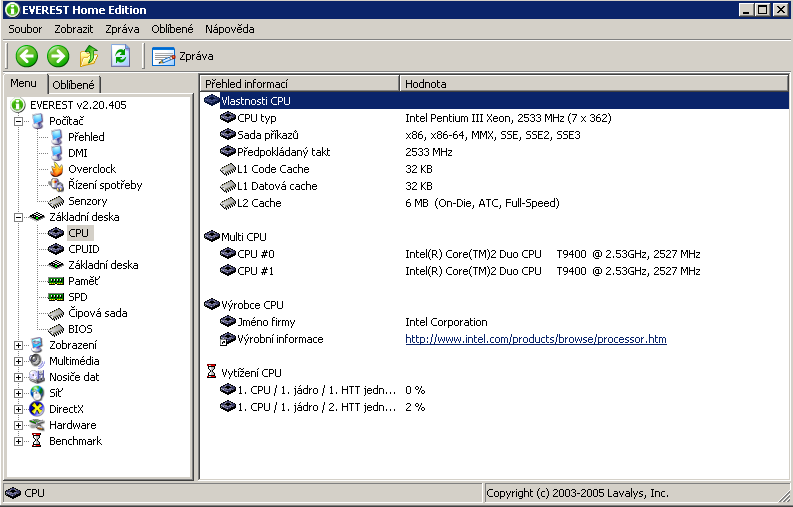Click the Hodnota column header
The width and height of the screenshot is (793, 507).
(594, 84)
